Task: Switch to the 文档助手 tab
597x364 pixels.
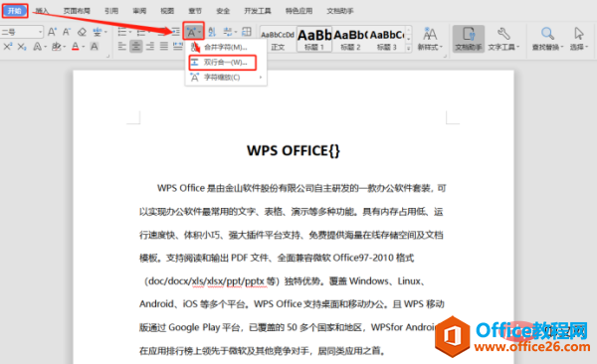Action: pos(340,11)
